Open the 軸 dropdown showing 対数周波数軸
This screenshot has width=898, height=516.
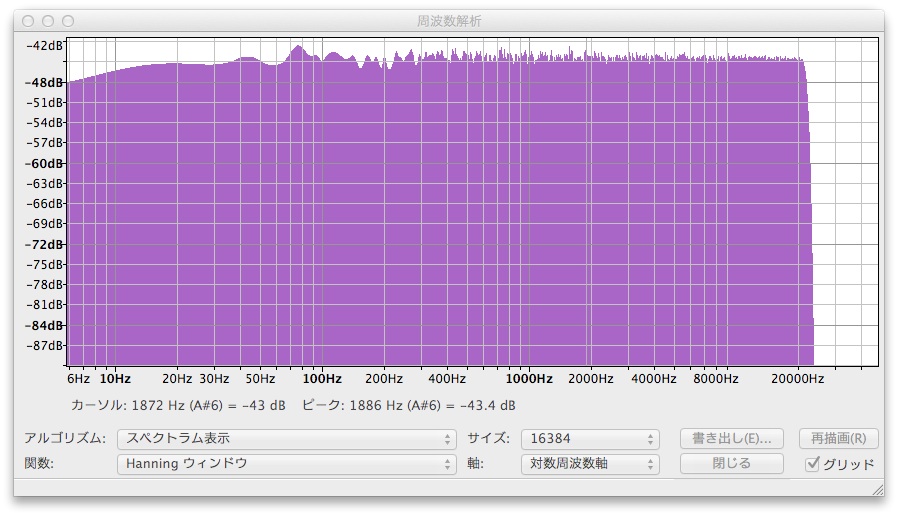click(590, 464)
